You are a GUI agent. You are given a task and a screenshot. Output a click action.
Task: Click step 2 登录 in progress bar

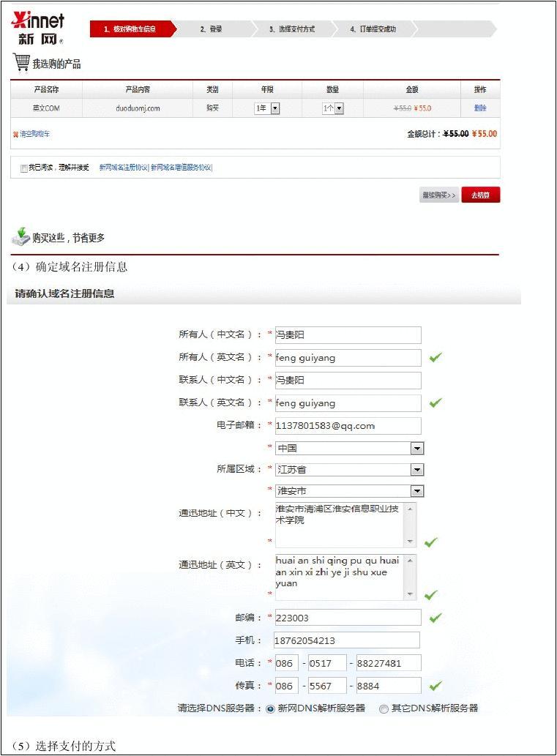(x=212, y=29)
